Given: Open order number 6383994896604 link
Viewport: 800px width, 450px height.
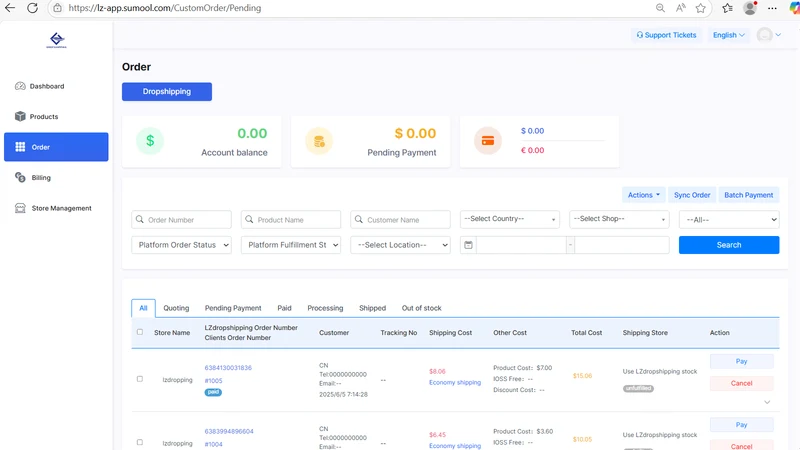Looking at the screenshot, I should 229,431.
